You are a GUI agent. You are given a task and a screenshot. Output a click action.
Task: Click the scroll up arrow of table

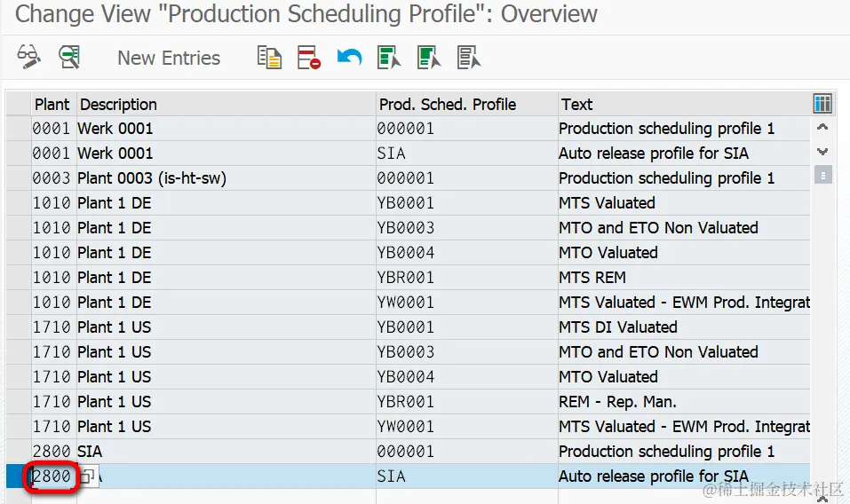(822, 129)
